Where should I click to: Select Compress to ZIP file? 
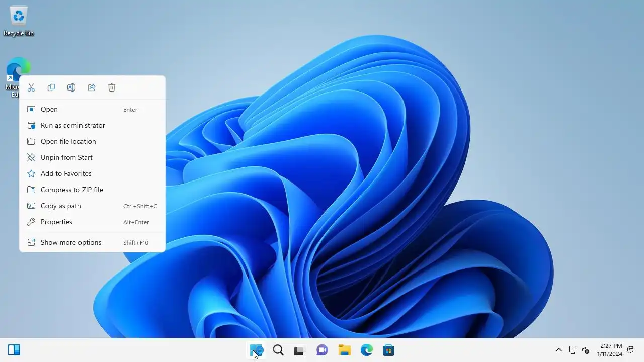pos(92,190)
